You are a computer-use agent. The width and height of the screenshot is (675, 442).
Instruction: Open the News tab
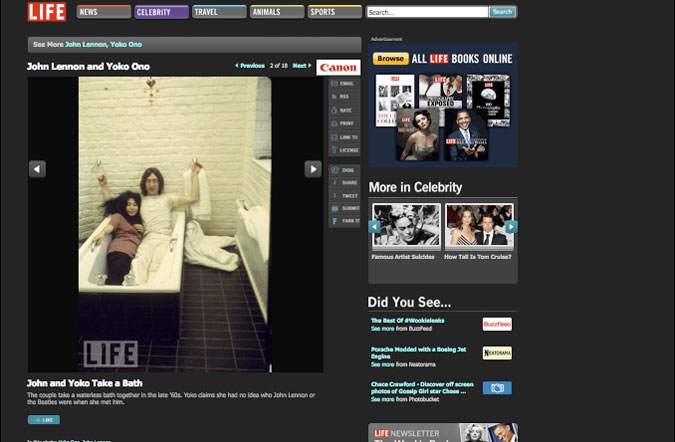point(102,13)
